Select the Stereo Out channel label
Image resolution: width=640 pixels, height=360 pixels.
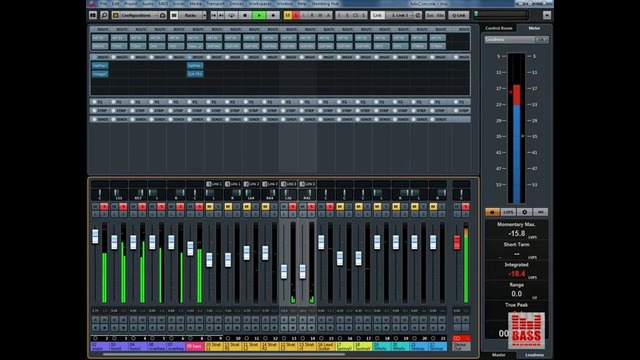click(x=461, y=347)
